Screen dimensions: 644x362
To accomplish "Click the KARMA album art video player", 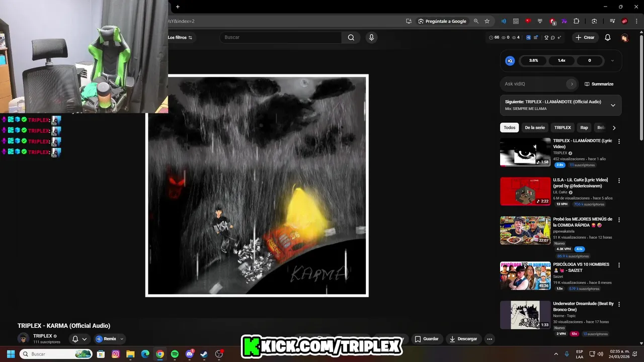I will click(257, 186).
